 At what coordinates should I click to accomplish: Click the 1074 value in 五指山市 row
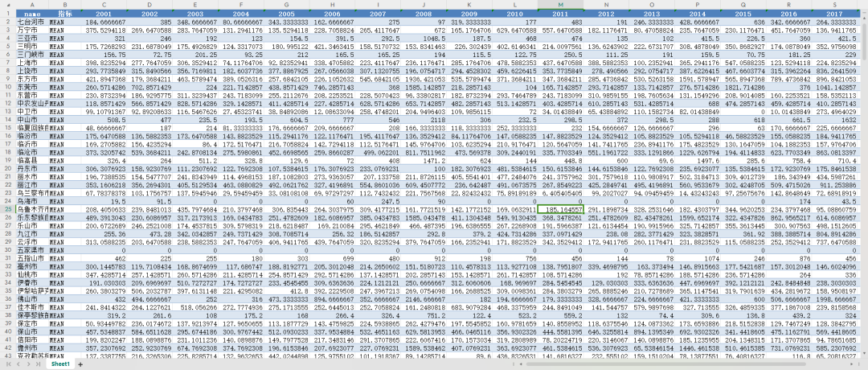(697, 259)
